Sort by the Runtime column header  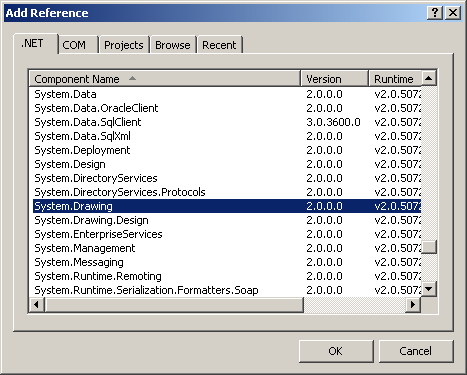point(395,79)
